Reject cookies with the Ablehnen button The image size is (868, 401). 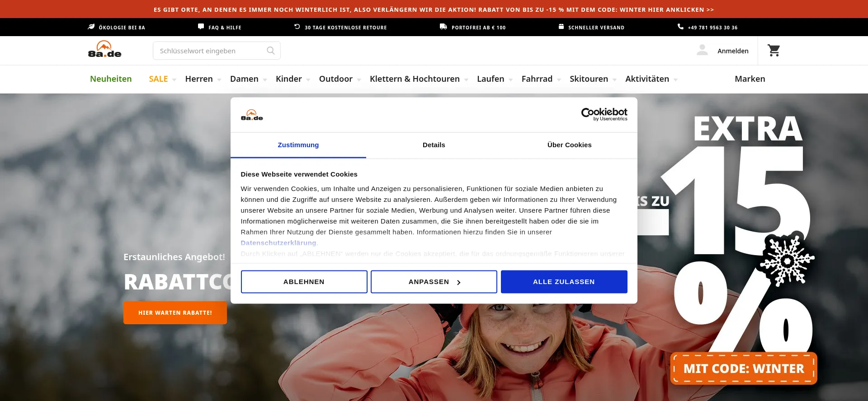[x=304, y=282]
